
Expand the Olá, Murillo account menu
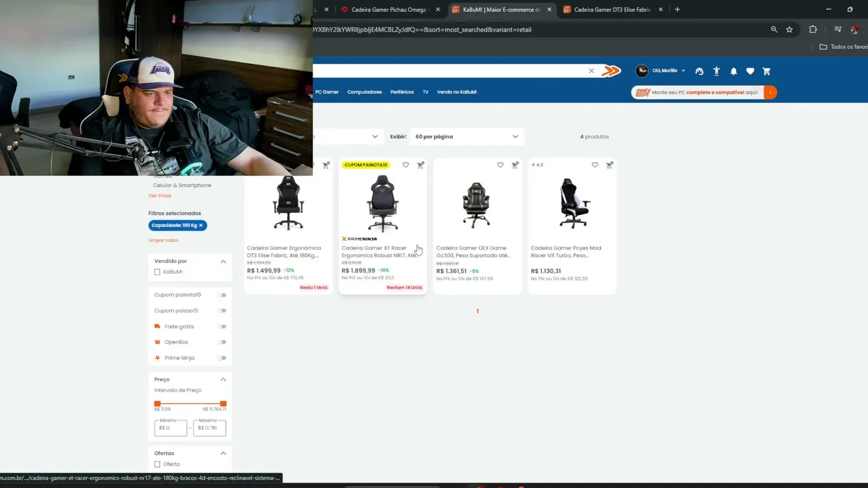pyautogui.click(x=669, y=70)
